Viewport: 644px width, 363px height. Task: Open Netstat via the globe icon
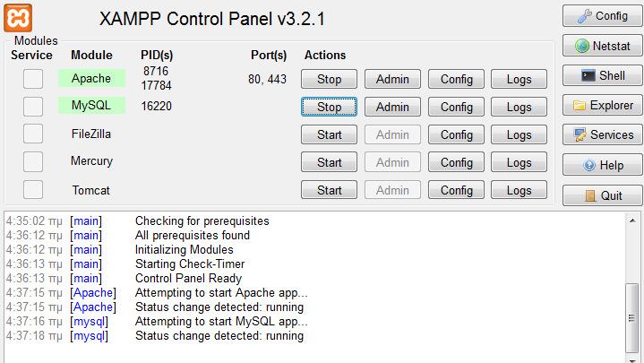tap(582, 46)
